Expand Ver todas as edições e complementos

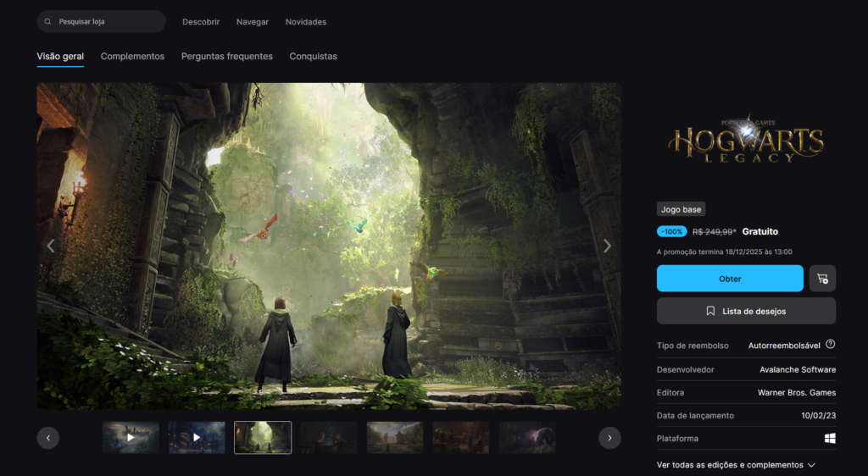736,465
